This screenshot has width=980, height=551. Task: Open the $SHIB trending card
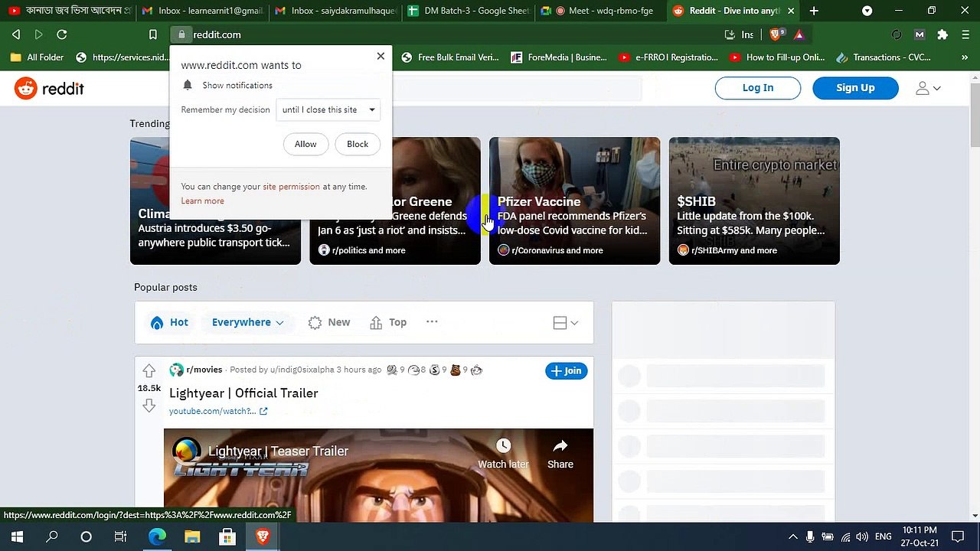(x=754, y=201)
